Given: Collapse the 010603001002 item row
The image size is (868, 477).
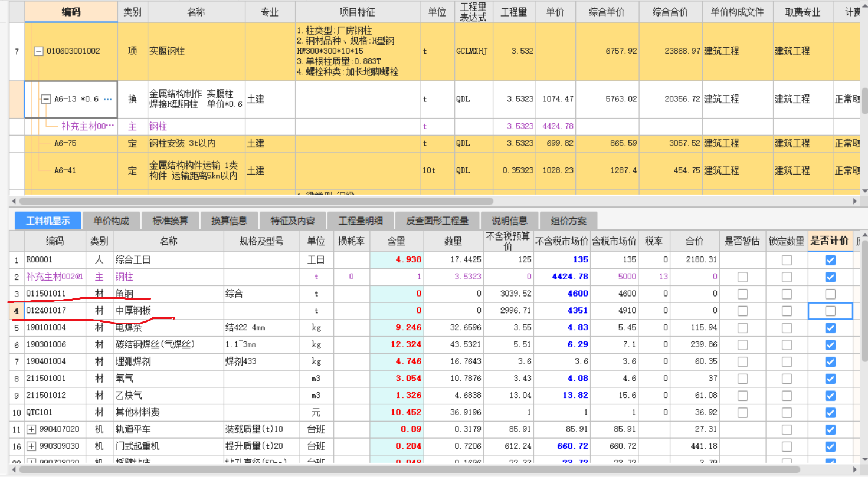Looking at the screenshot, I should tap(39, 51).
